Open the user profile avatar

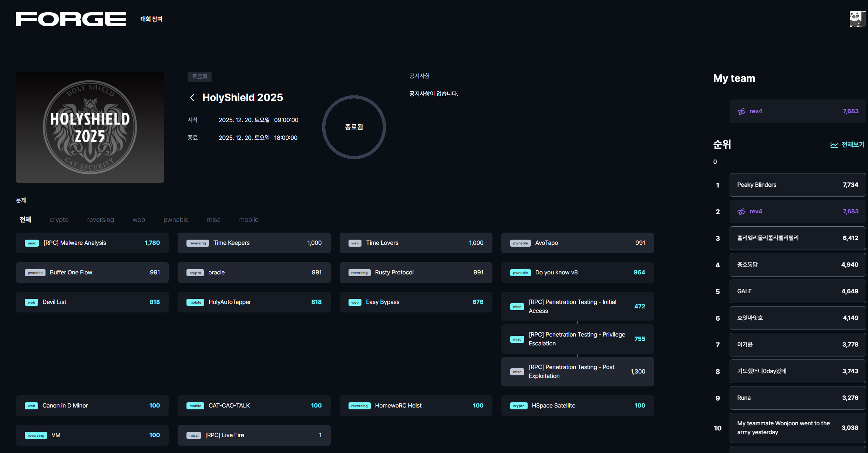point(857,19)
